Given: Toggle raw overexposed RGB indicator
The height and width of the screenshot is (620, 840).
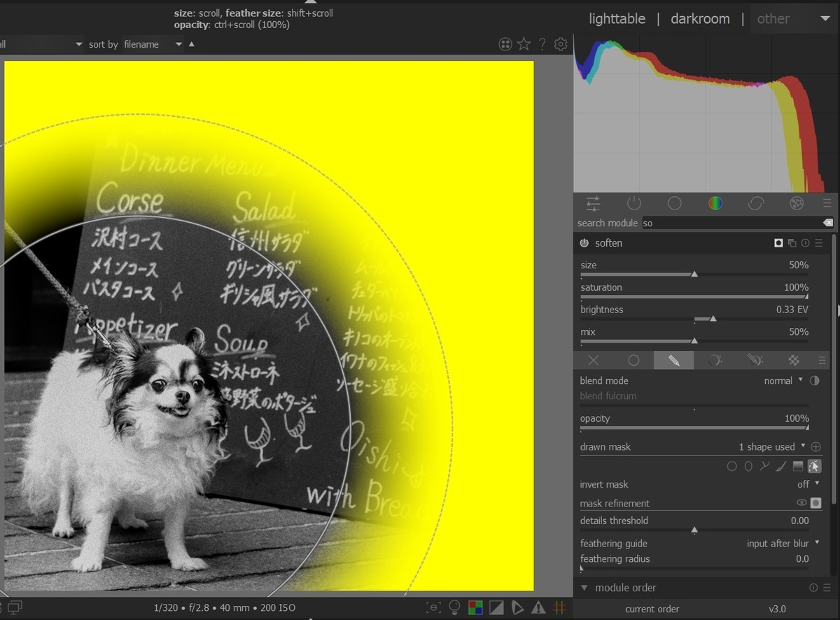Looking at the screenshot, I should (475, 607).
